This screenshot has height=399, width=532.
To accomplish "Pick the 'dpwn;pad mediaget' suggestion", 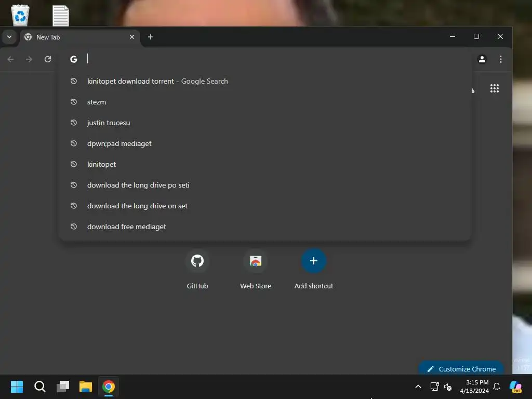I will pos(264,143).
